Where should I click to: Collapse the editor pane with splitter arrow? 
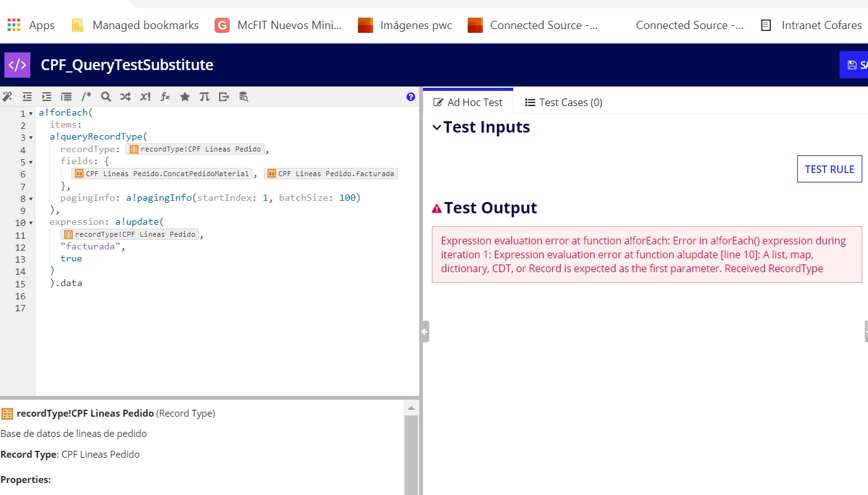[425, 331]
